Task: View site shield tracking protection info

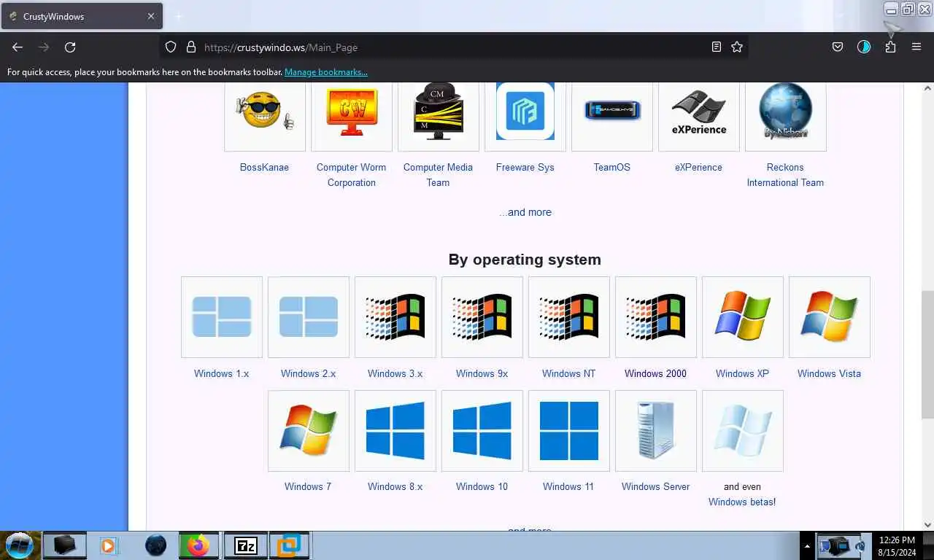Action: [171, 47]
